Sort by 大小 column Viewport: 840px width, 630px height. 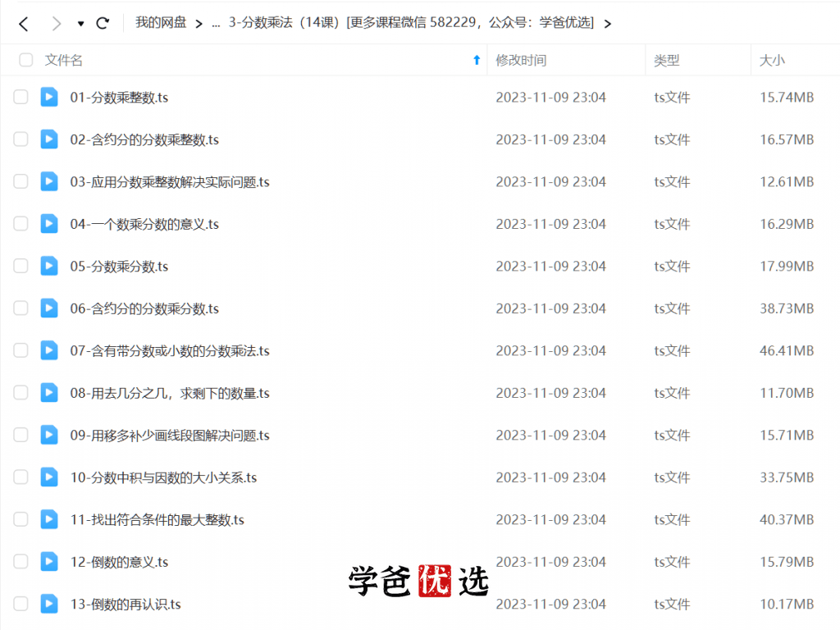(772, 60)
